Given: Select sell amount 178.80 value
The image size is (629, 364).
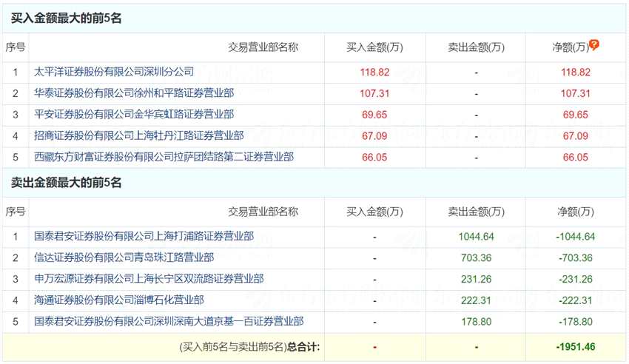Looking at the screenshot, I should pyautogui.click(x=476, y=322).
